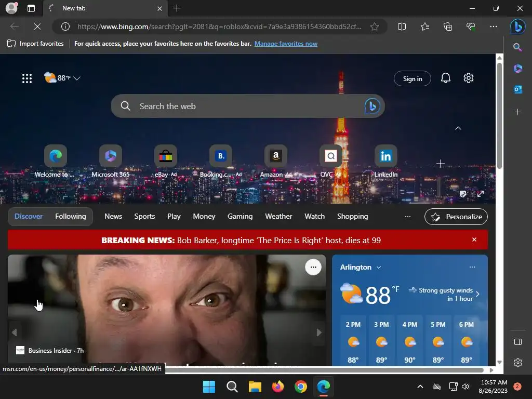Click Manage favorites now link
532x399 pixels.
pos(286,44)
